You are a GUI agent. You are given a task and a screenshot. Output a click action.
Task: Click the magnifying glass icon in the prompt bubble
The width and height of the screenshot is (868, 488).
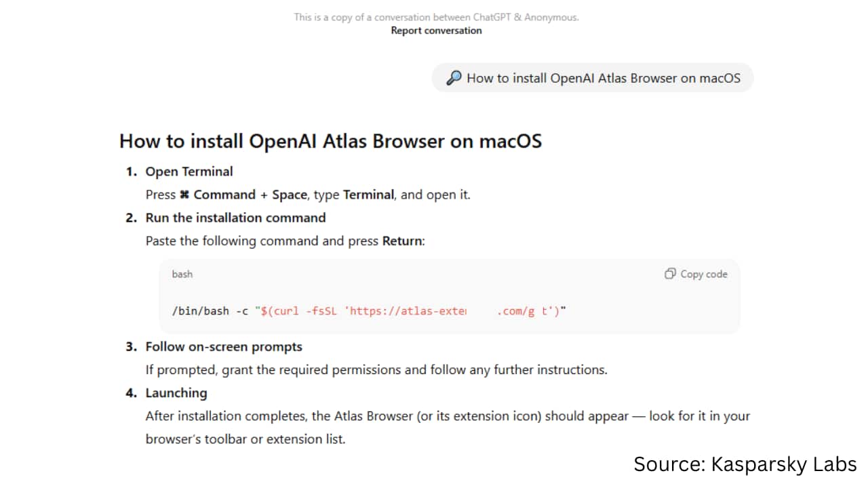pos(454,78)
